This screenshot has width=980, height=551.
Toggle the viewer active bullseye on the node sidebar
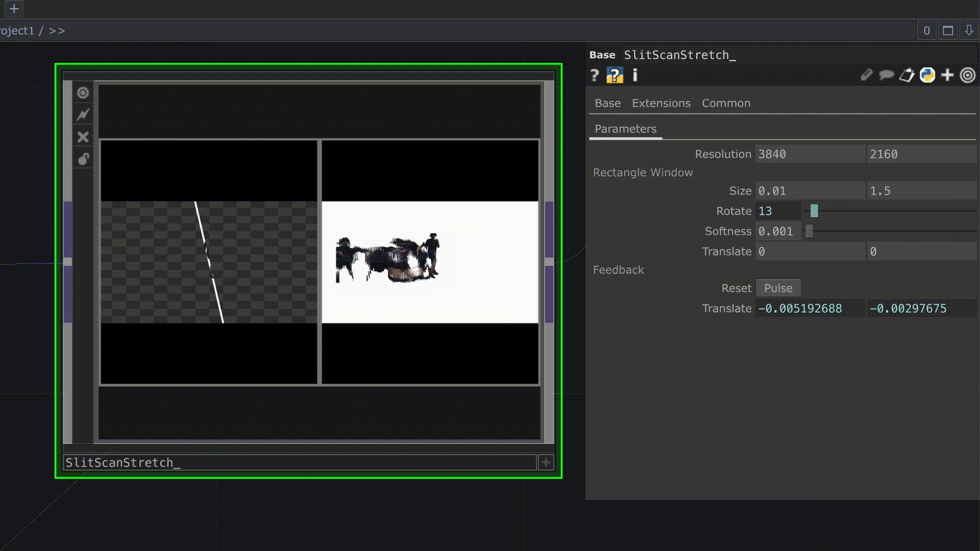tap(83, 92)
